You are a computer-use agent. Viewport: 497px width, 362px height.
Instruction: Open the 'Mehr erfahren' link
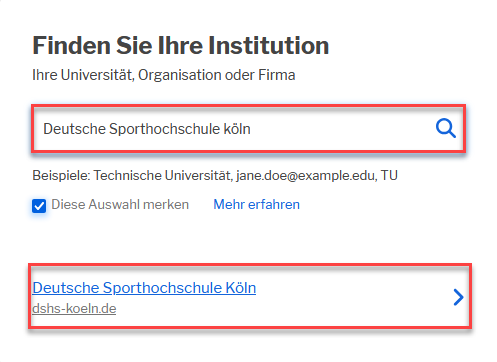coord(256,204)
